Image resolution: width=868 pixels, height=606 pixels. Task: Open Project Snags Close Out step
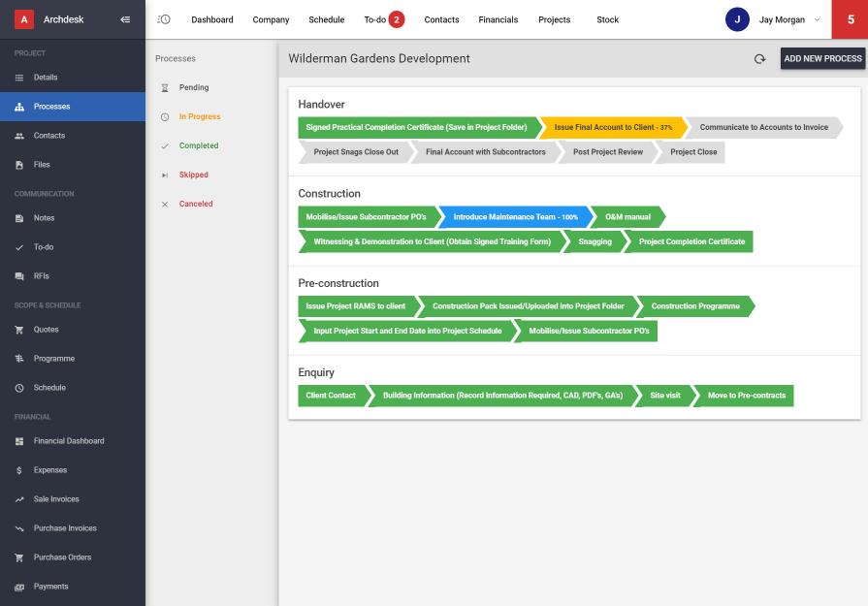click(356, 152)
